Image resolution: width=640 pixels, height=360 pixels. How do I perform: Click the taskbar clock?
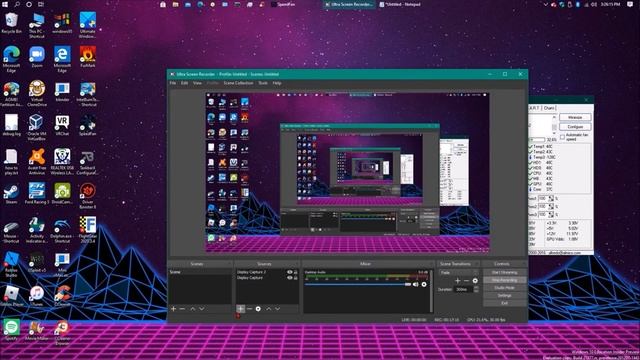(x=610, y=4)
